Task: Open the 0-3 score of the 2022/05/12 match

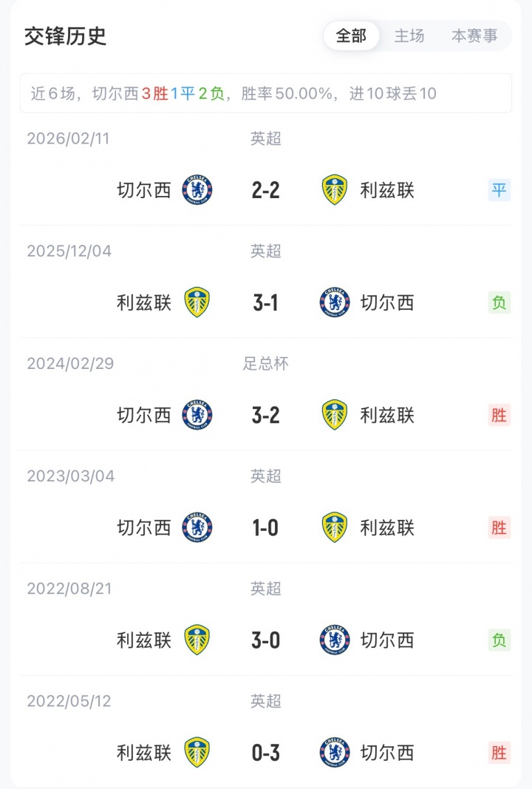Action: click(x=266, y=752)
